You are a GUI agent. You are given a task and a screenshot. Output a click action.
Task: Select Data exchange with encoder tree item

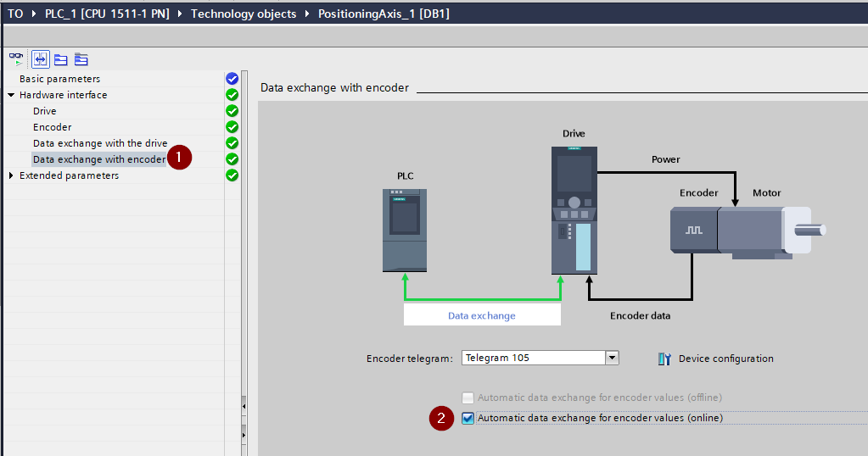tap(99, 159)
